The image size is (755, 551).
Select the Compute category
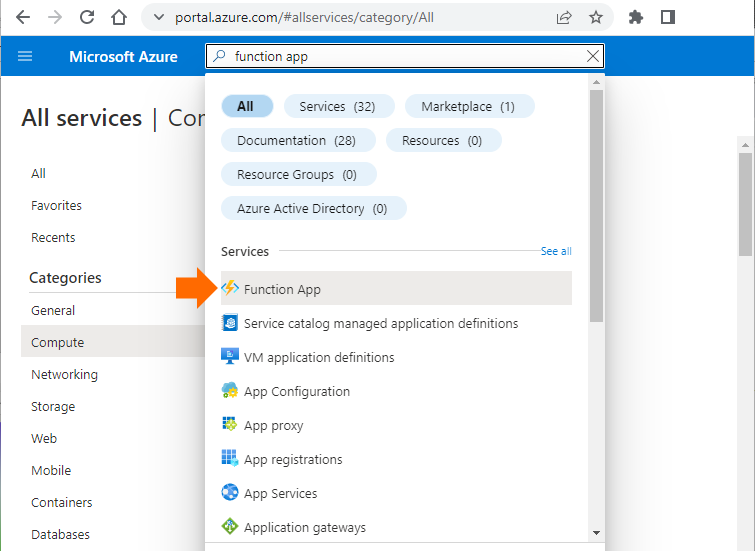click(113, 342)
